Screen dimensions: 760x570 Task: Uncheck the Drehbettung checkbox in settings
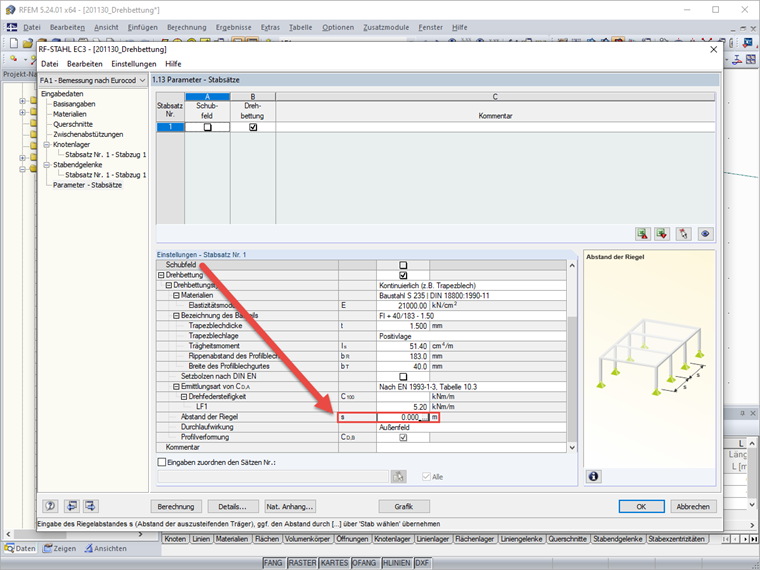tap(403, 275)
